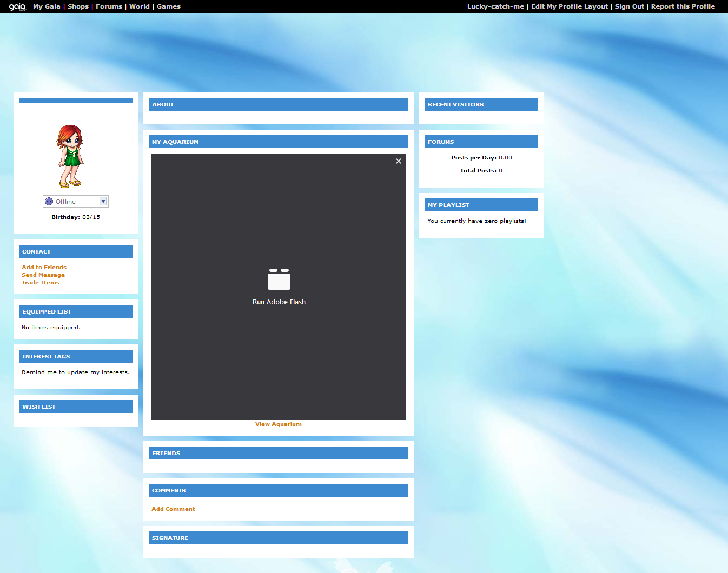Click Report this Profile link
This screenshot has width=728, height=573.
[x=683, y=6]
